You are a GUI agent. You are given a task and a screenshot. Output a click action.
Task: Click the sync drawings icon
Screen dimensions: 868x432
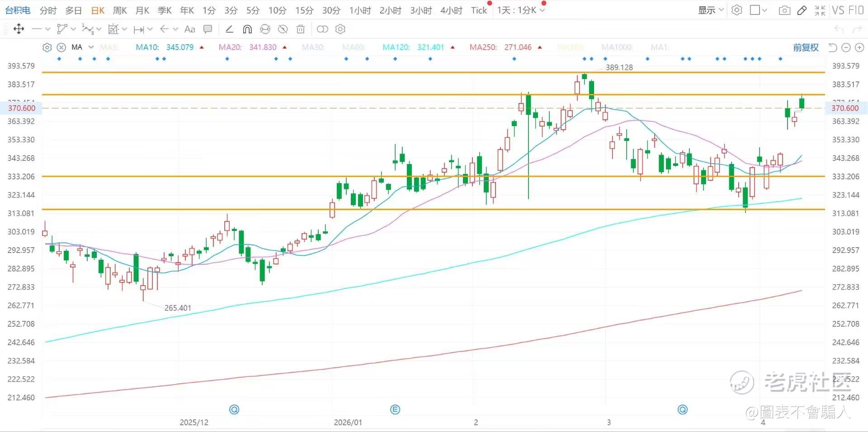click(265, 29)
